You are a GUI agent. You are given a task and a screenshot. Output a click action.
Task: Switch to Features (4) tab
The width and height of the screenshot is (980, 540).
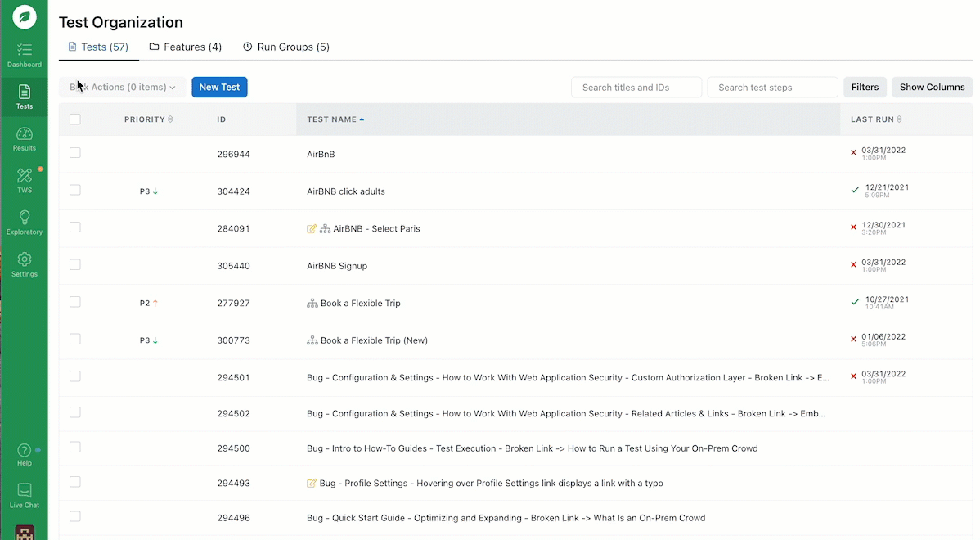[x=186, y=47]
